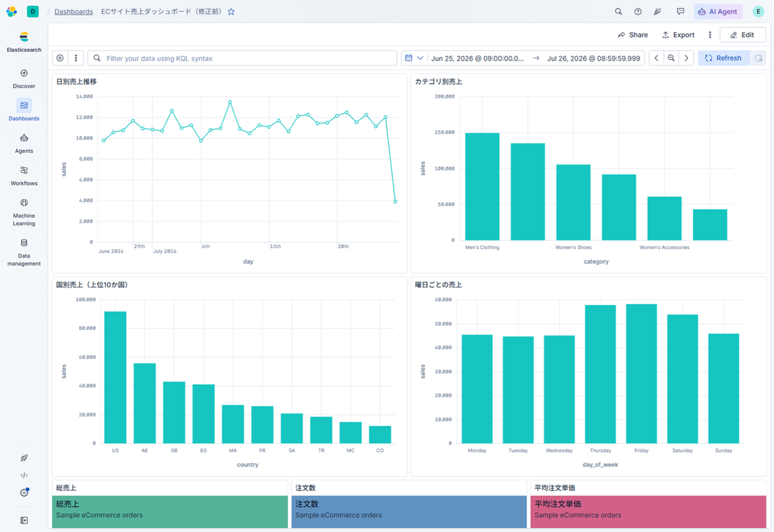
Task: Star the dashboard as favorite
Action: click(231, 11)
